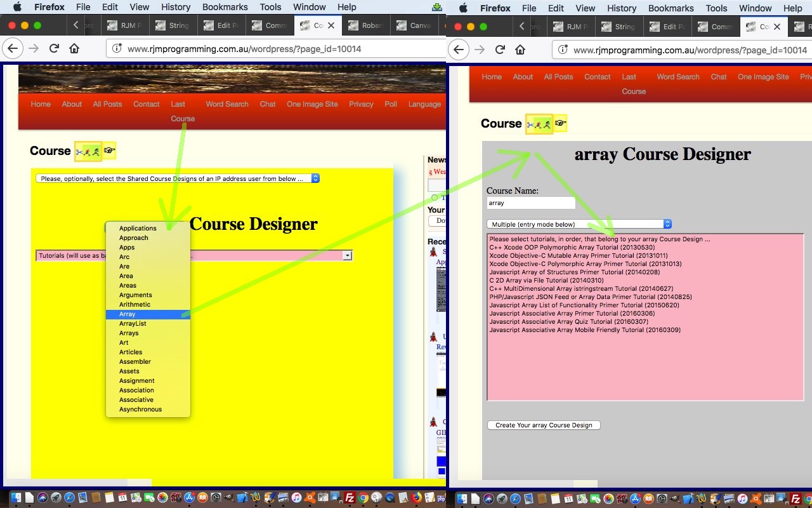Switch to the Edit P tab in right window

click(669, 27)
